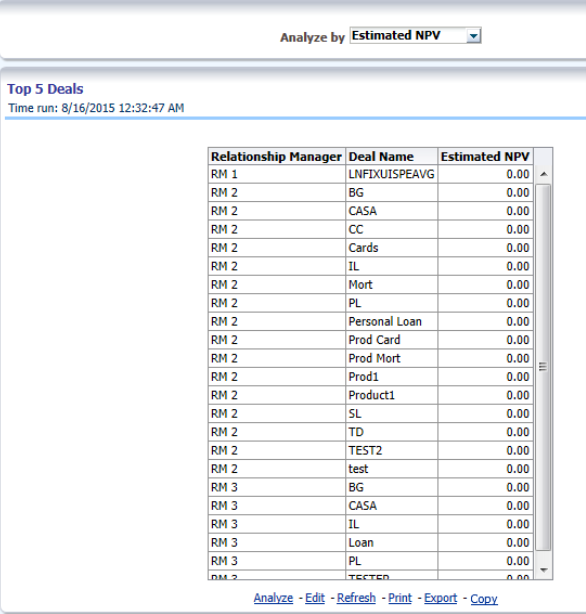586x614 pixels.
Task: Click the lowercase test deal cell
Action: pos(391,469)
